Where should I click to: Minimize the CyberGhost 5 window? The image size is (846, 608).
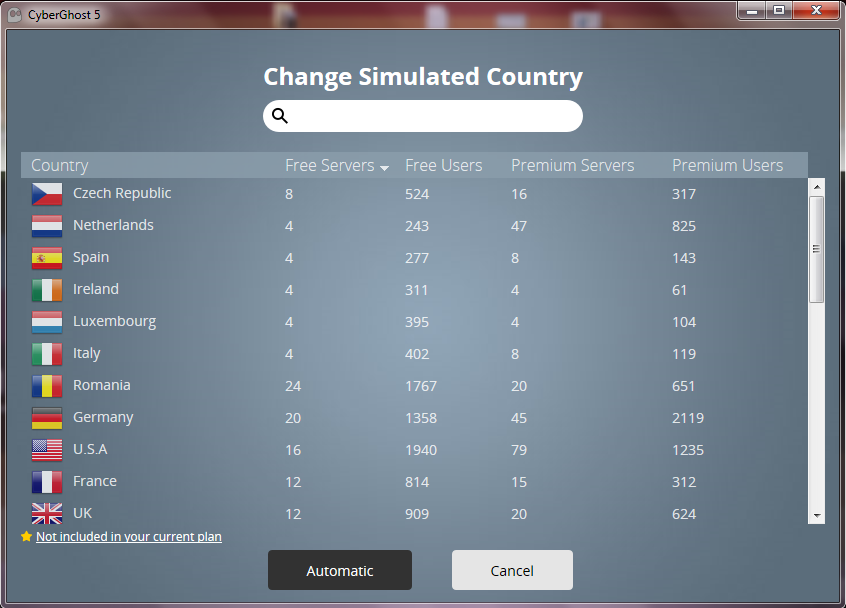click(752, 10)
